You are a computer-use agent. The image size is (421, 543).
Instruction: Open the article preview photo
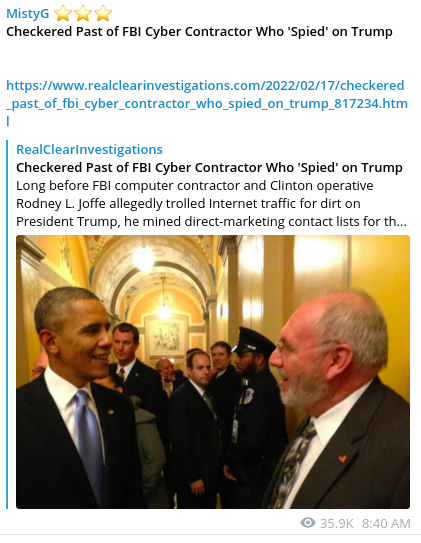[213, 372]
